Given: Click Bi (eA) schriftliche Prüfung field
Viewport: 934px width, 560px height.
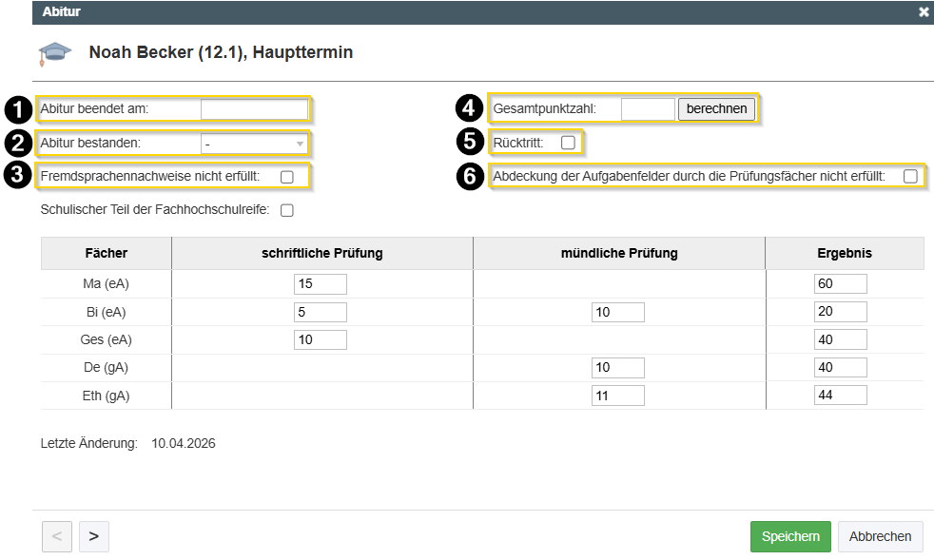Looking at the screenshot, I should click(x=321, y=313).
